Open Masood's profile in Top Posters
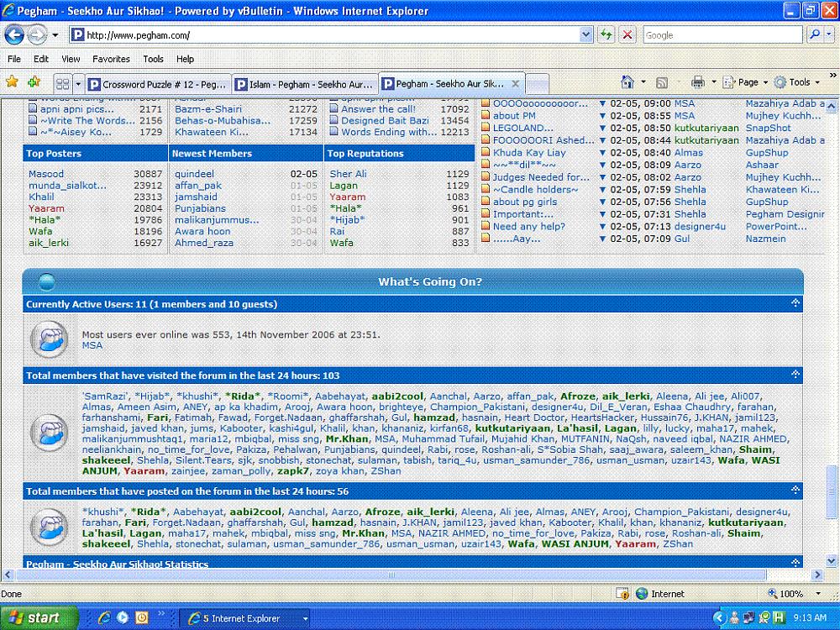Viewport: 840px width, 630px height. point(46,174)
